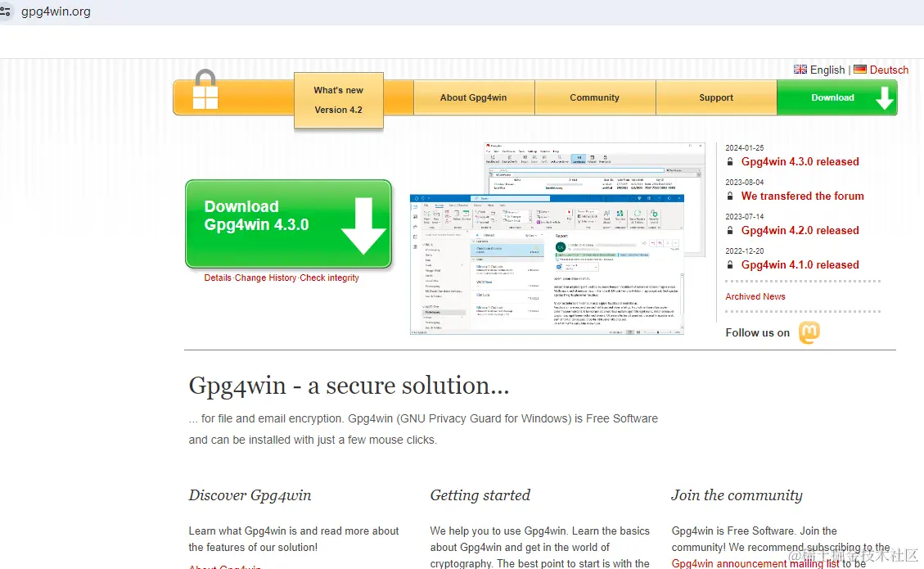Click the lock icon beside Gpg4win 4.3.0 released
Screen dimensions: 924x569
pyautogui.click(x=730, y=161)
